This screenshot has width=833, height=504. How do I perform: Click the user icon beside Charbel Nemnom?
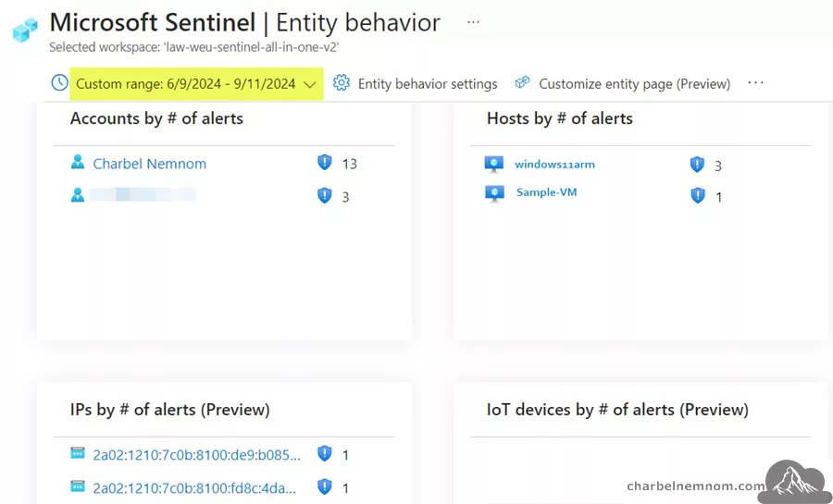click(78, 162)
